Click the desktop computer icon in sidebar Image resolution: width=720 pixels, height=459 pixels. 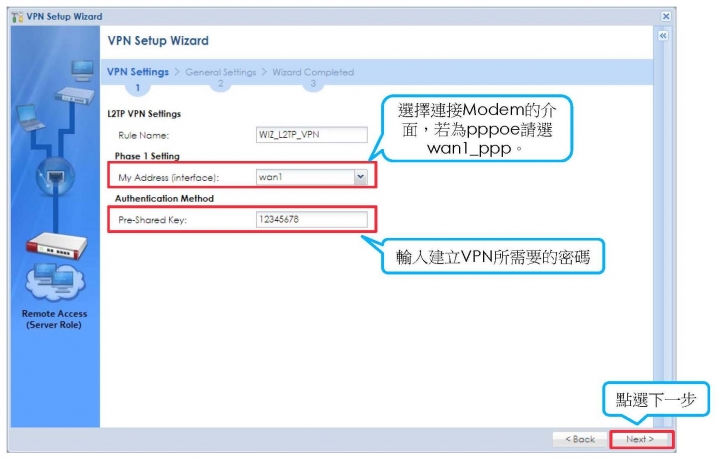click(83, 71)
